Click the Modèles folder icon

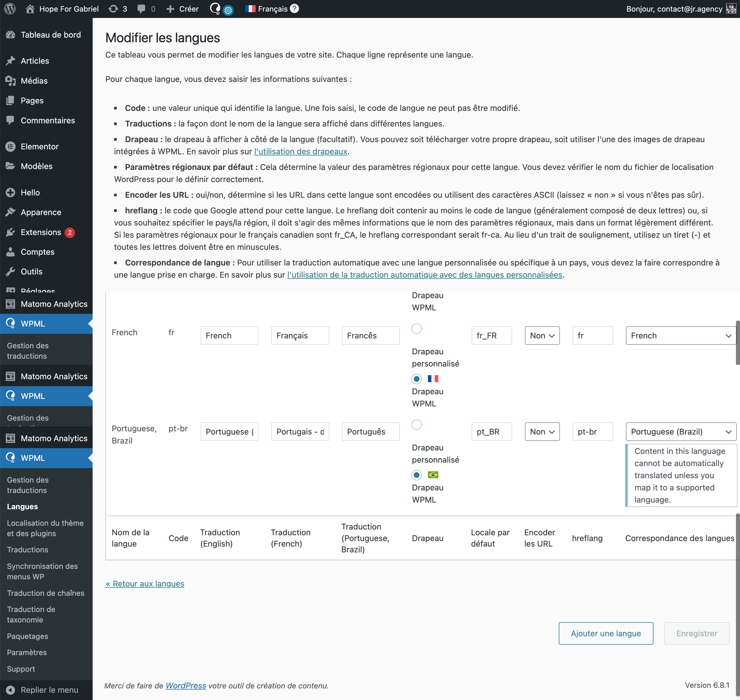coord(10,166)
